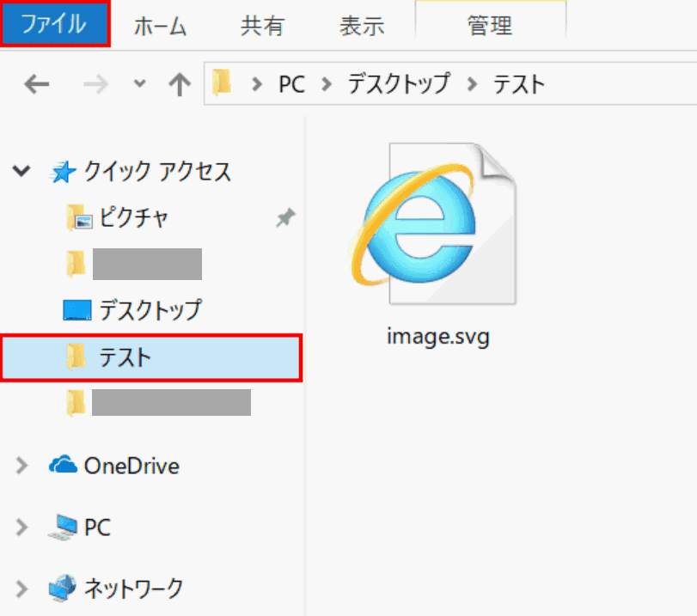Click the ネットワーク globe icon
This screenshot has height=616, width=697.
(x=62, y=588)
